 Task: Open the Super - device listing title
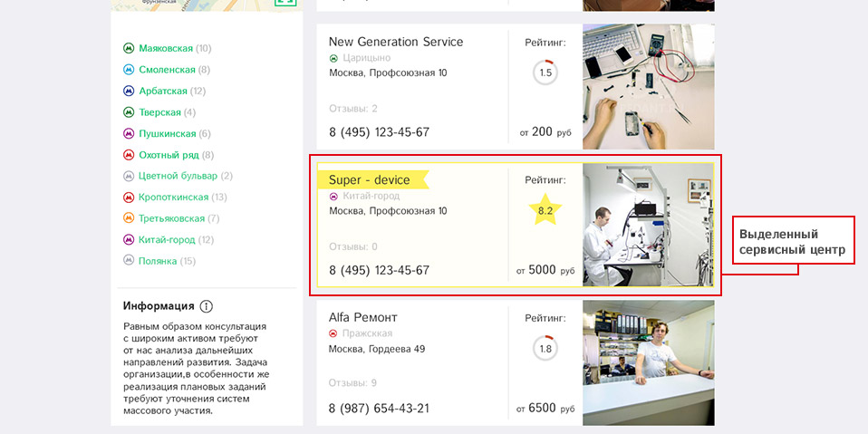coord(369,179)
